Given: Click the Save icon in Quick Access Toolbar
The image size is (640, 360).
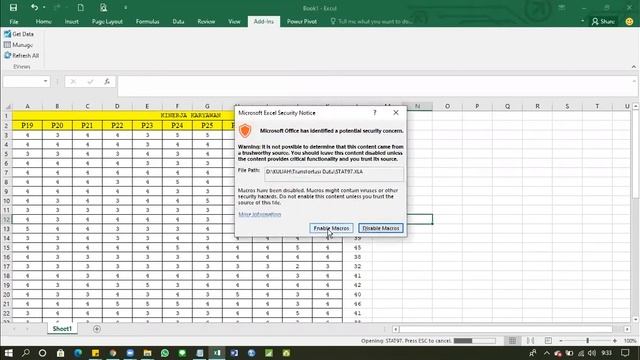Looking at the screenshot, I should point(13,7).
